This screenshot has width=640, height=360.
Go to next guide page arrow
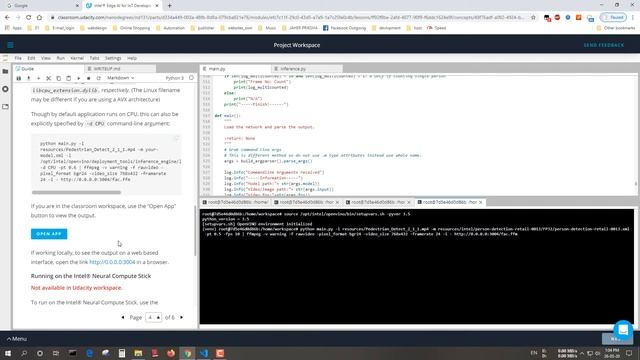tap(182, 317)
